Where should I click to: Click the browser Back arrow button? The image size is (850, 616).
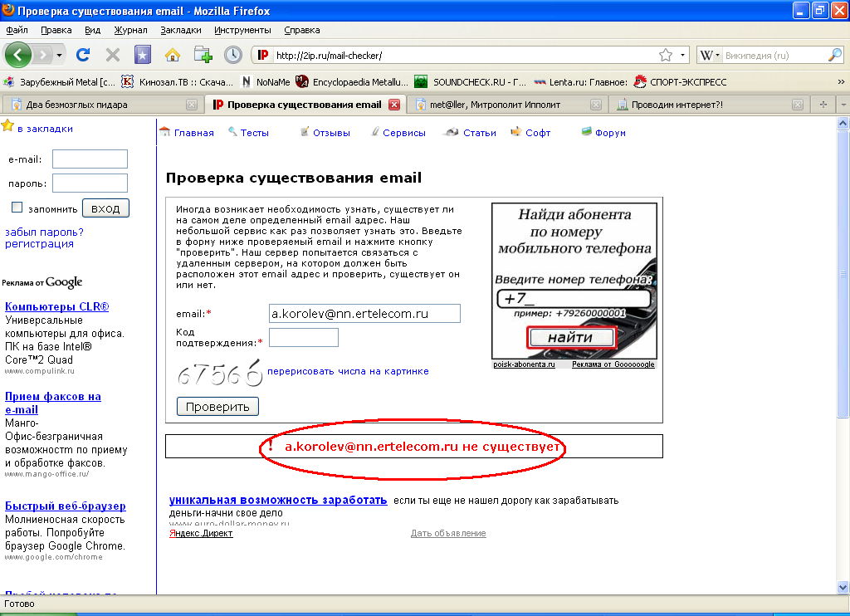pyautogui.click(x=18, y=55)
